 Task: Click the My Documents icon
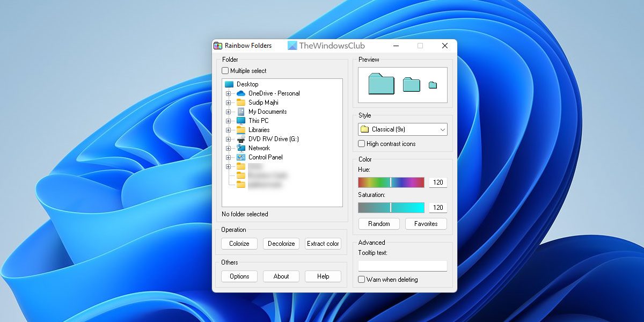(x=241, y=112)
